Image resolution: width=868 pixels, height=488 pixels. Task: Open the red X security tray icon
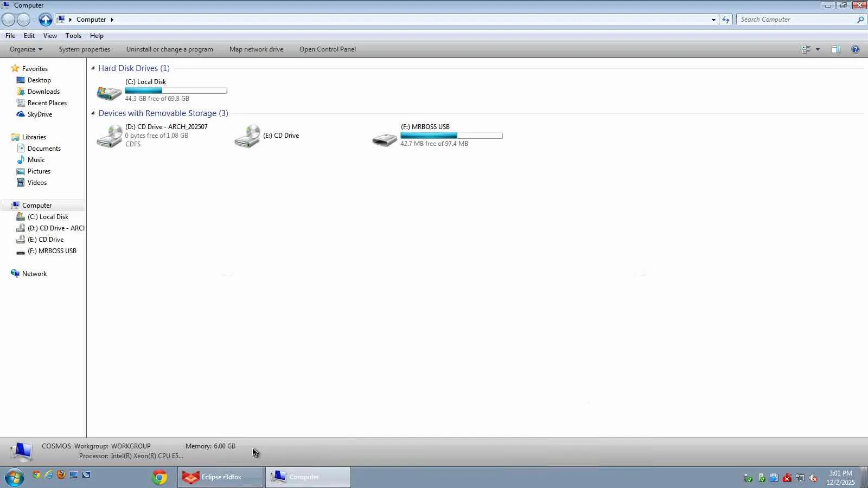tap(787, 478)
